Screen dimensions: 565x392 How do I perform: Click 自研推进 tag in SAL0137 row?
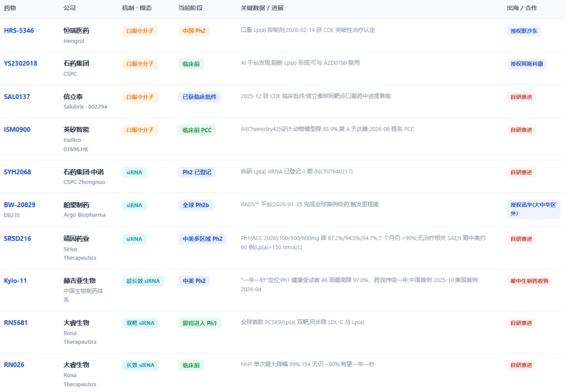tap(521, 97)
